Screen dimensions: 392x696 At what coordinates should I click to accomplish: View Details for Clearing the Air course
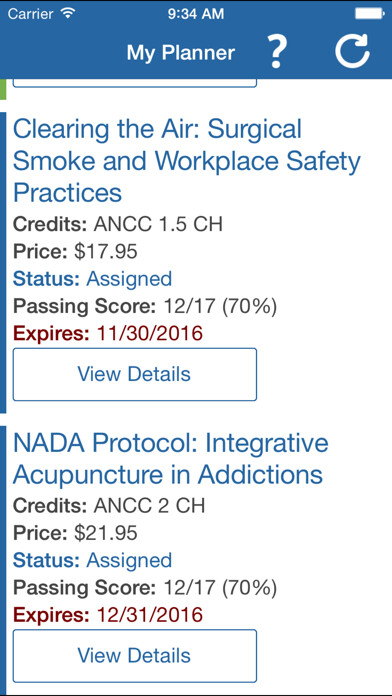coord(135,374)
